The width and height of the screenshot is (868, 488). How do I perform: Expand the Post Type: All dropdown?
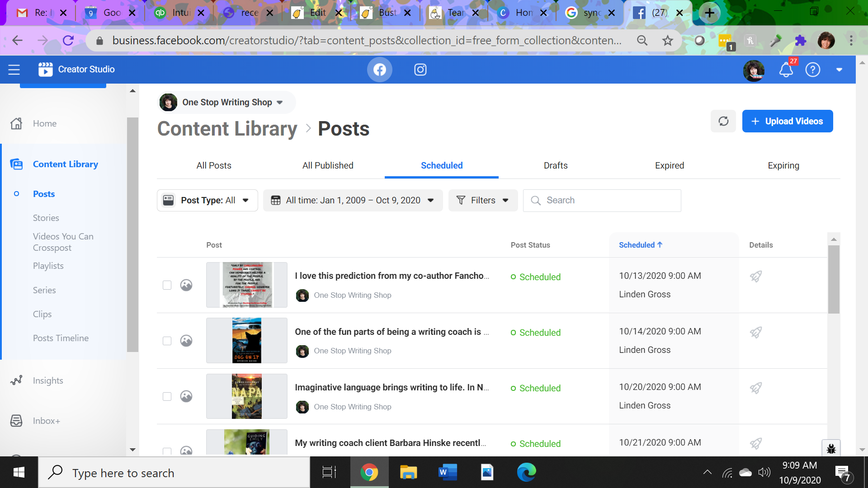[207, 200]
